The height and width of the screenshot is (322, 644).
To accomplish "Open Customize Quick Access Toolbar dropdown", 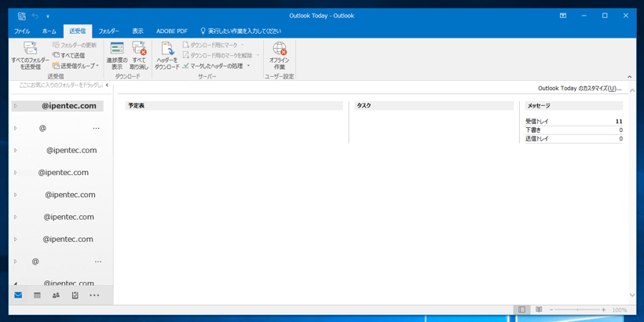I will click(x=48, y=16).
